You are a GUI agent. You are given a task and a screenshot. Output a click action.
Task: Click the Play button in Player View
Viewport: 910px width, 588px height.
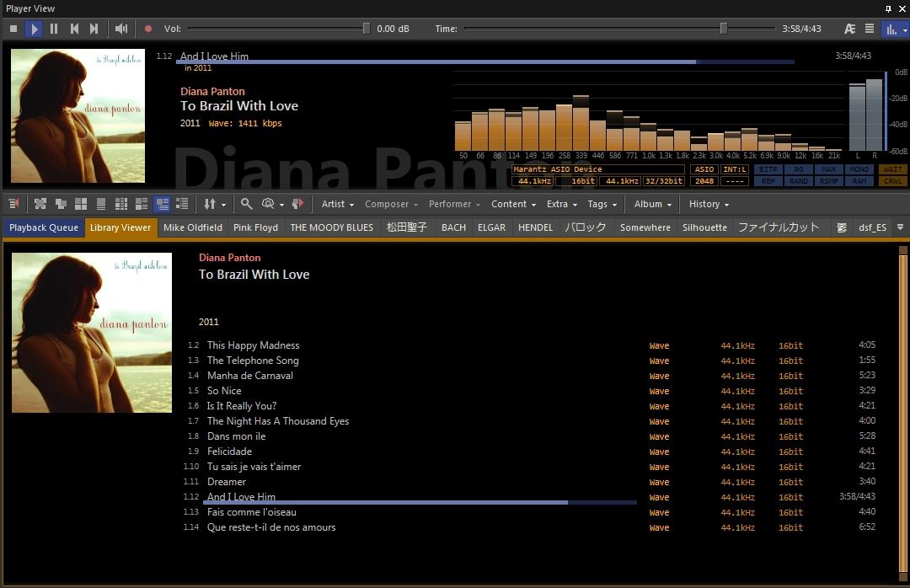point(34,29)
